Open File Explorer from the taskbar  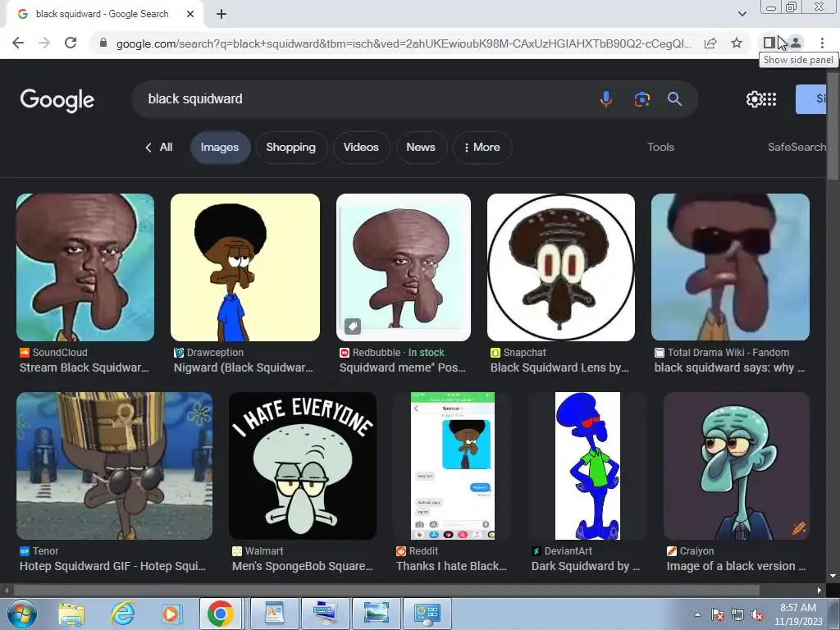[x=71, y=614]
